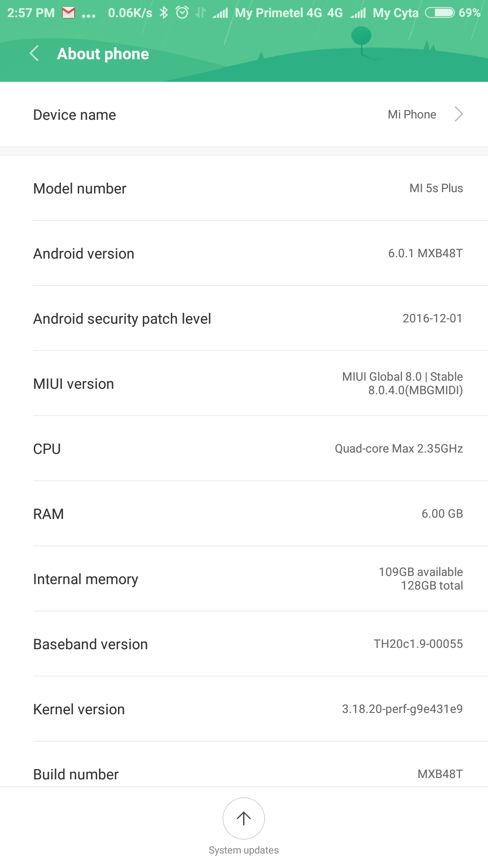The image size is (488, 868).
Task: Select Android security patch level row
Action: click(244, 319)
